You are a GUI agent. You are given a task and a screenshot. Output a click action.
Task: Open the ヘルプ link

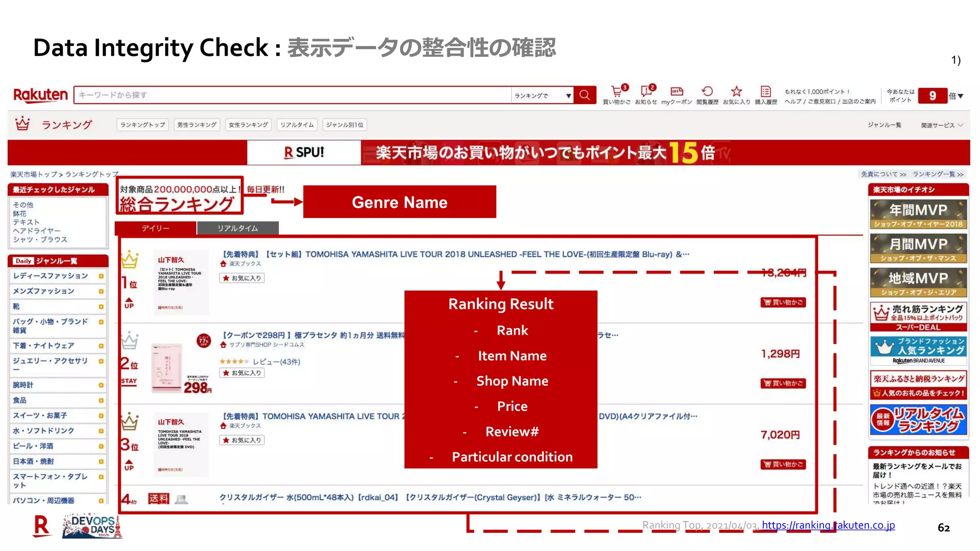pos(793,101)
